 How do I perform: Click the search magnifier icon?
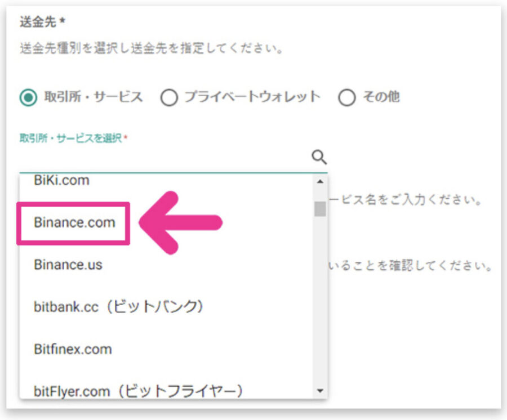319,157
